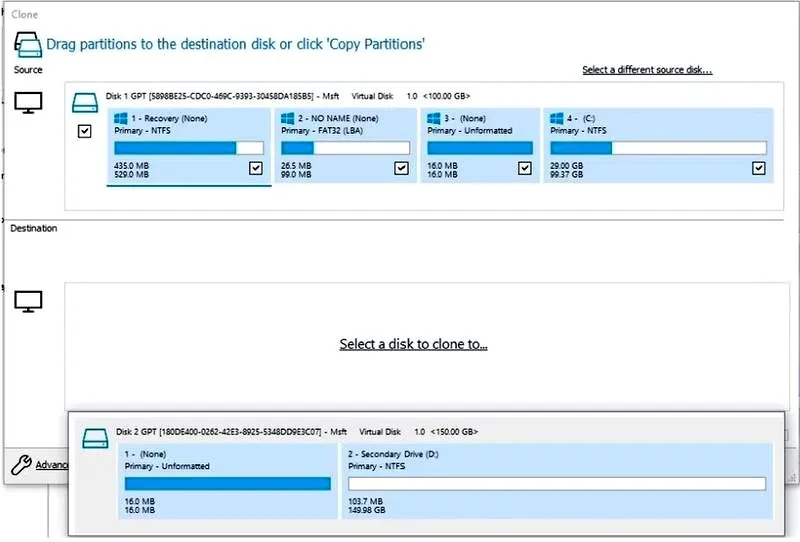Uncheck the C: partition checkbox
800x542 pixels.
pyautogui.click(x=759, y=168)
